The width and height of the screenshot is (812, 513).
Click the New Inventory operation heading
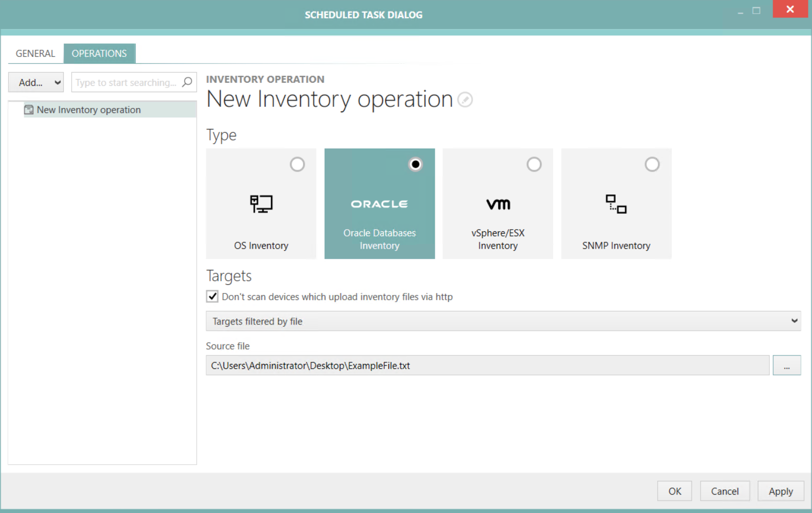point(330,99)
